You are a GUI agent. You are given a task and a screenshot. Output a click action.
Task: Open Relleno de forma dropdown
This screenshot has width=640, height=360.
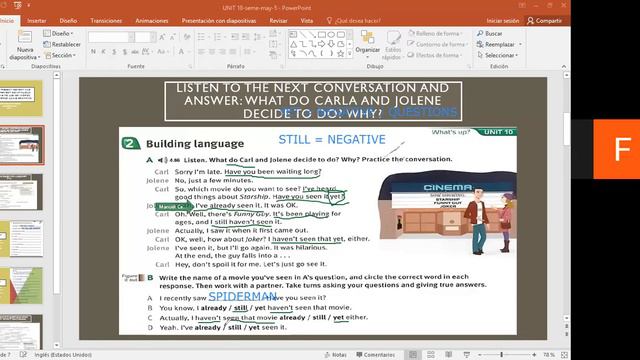click(435, 33)
